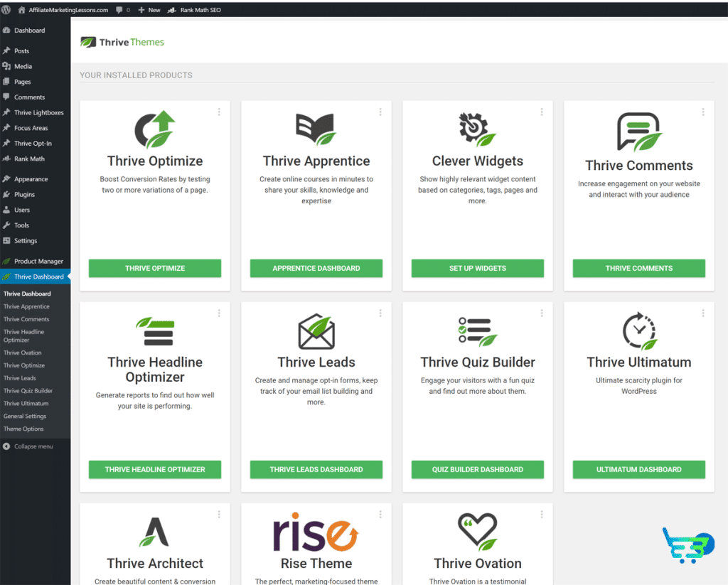Open options menu on Thrive Apprentice card
This screenshot has width=728, height=585.
[380, 112]
